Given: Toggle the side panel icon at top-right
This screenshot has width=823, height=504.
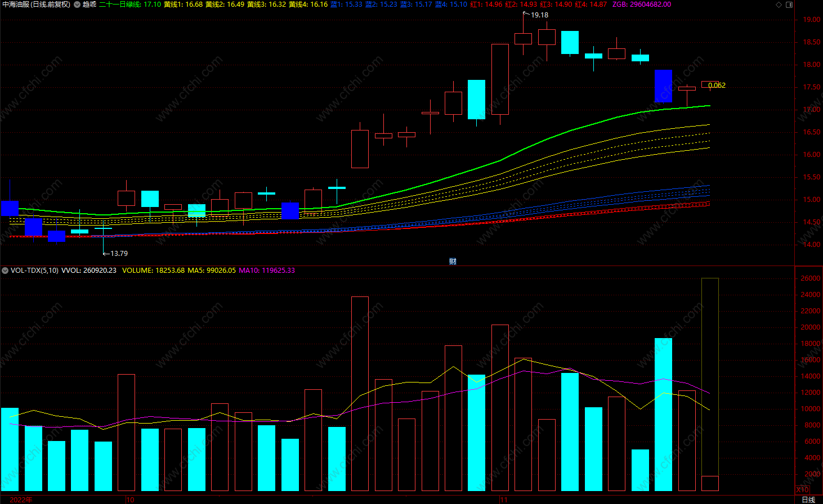Looking at the screenshot, I should click(789, 4).
